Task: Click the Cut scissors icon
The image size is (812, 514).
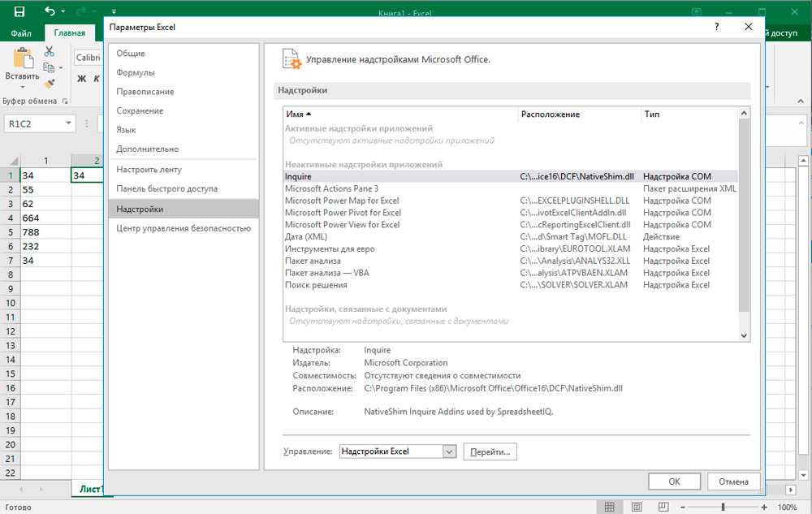Action: pos(49,51)
